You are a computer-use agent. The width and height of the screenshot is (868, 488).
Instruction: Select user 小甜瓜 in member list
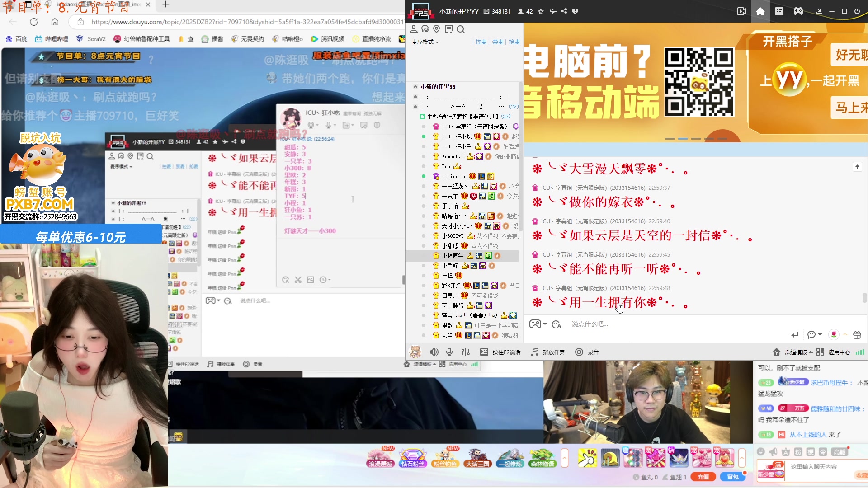pos(462,246)
